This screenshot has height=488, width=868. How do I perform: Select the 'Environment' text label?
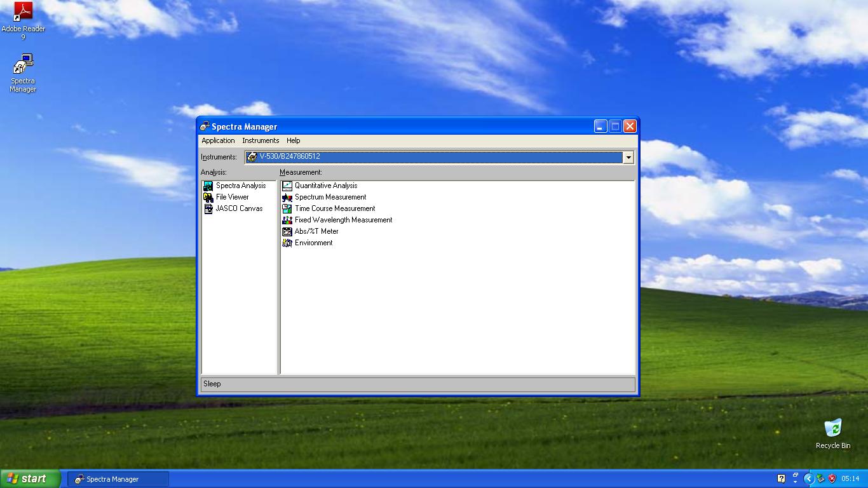point(314,243)
